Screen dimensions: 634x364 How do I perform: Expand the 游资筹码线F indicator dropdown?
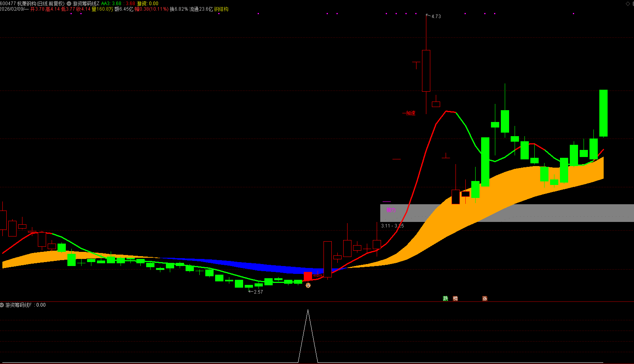[x=2, y=305]
